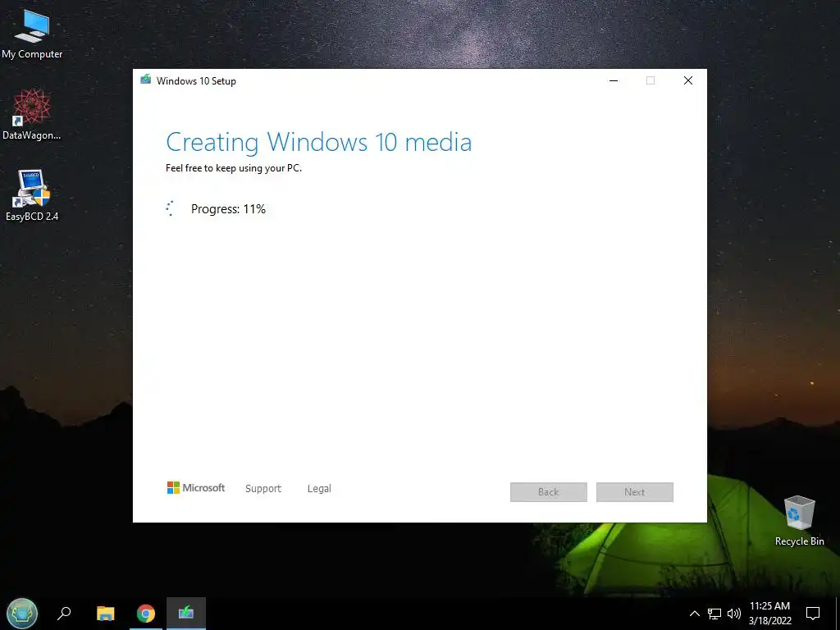Click the Windows 10 Setup title icon
Image resolution: width=840 pixels, height=630 pixels.
click(x=146, y=80)
